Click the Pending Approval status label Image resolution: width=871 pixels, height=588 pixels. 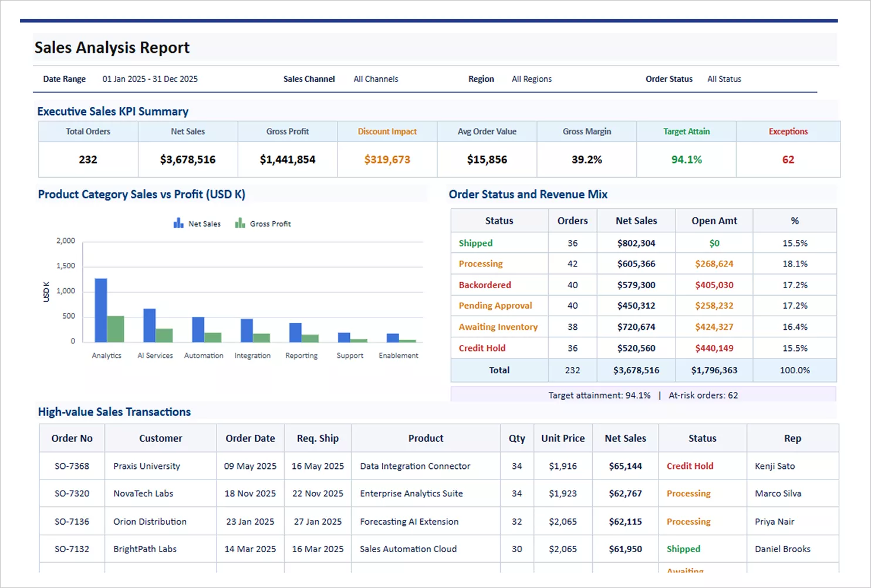coord(495,306)
